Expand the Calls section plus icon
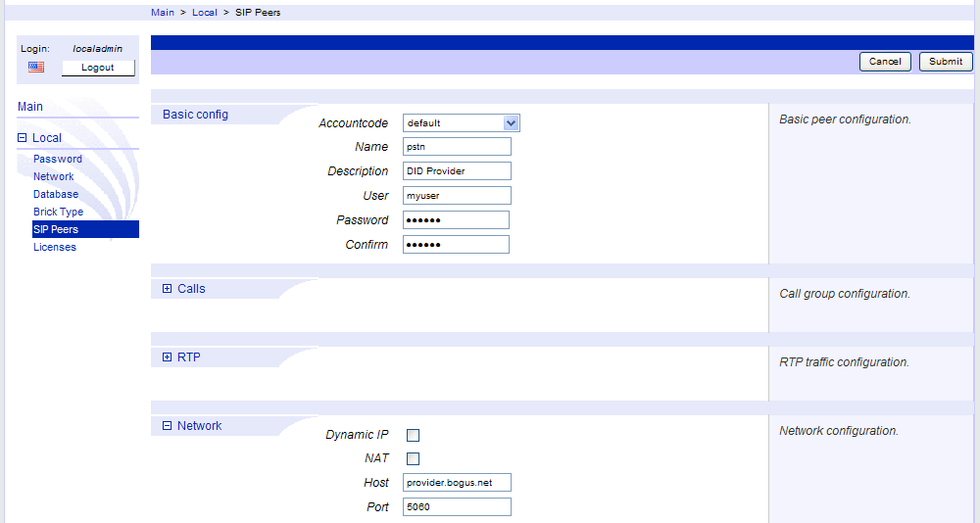Screen dimensions: 980x523 tap(167, 289)
